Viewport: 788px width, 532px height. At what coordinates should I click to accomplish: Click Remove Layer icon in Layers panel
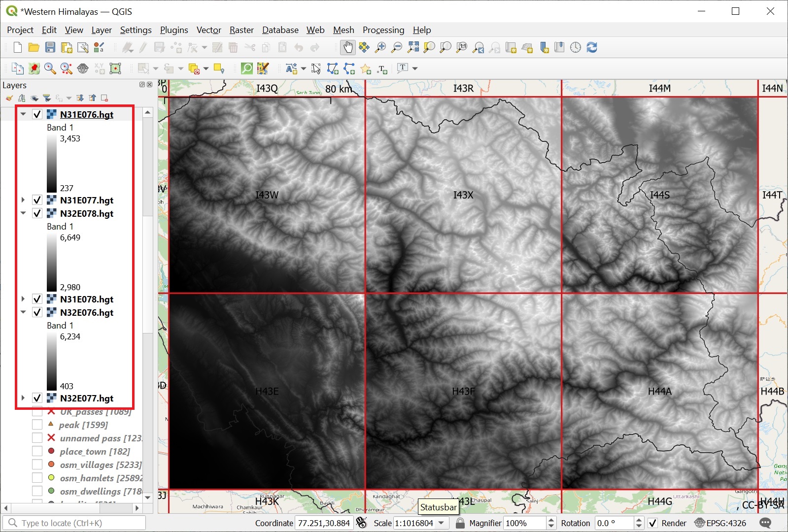pyautogui.click(x=104, y=98)
